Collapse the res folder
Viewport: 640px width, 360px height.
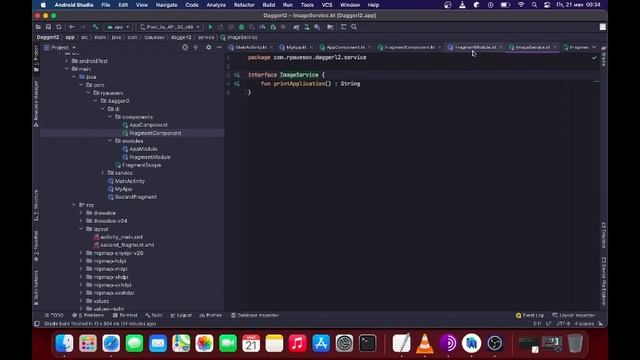(74, 205)
